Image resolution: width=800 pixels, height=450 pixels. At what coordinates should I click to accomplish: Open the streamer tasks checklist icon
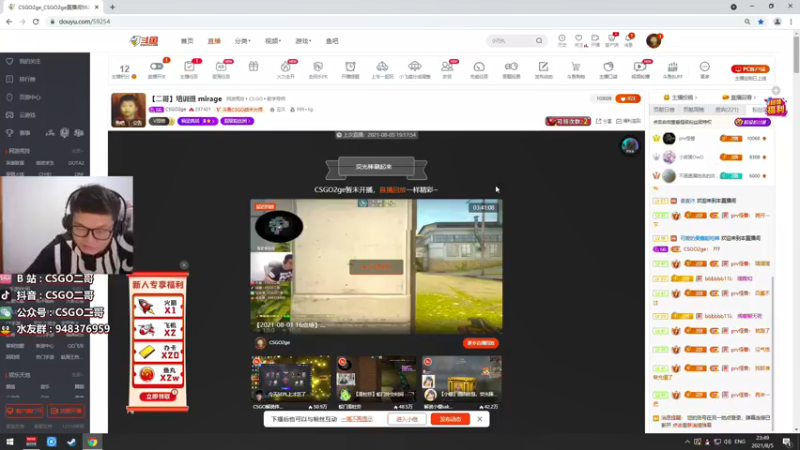click(x=189, y=67)
